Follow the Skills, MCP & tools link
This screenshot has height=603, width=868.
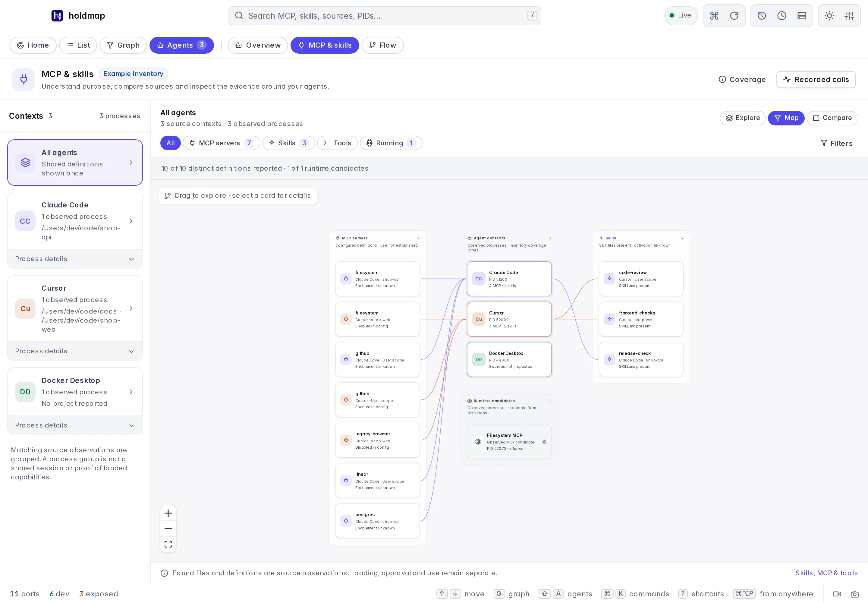pos(826,573)
